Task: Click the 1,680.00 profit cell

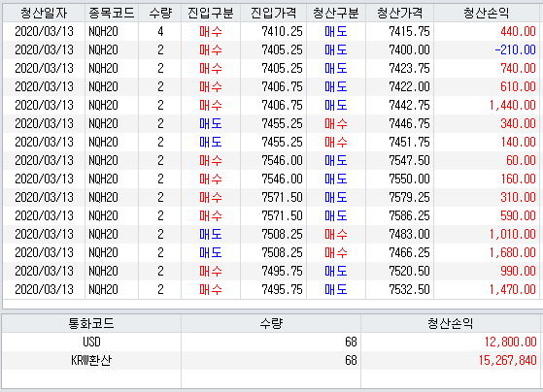Action: [x=512, y=252]
